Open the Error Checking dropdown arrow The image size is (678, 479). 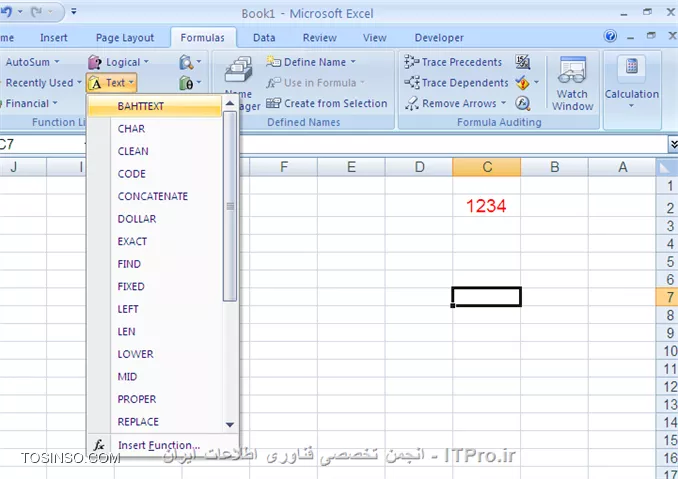click(x=536, y=83)
